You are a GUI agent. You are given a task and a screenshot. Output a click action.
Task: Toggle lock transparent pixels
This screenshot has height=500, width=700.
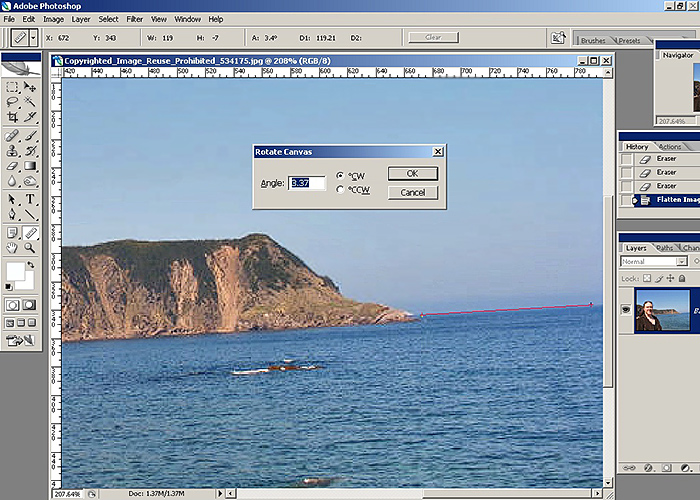647,279
